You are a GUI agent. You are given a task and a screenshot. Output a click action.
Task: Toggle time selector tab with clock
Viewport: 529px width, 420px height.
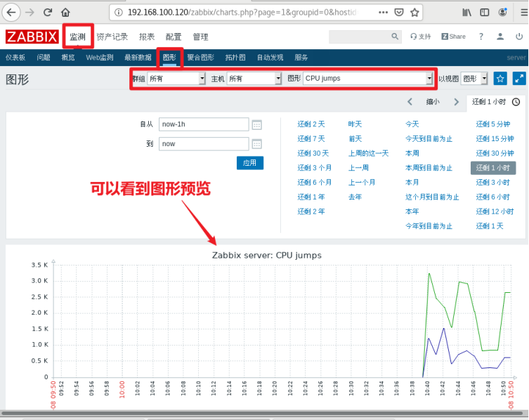pyautogui.click(x=496, y=102)
